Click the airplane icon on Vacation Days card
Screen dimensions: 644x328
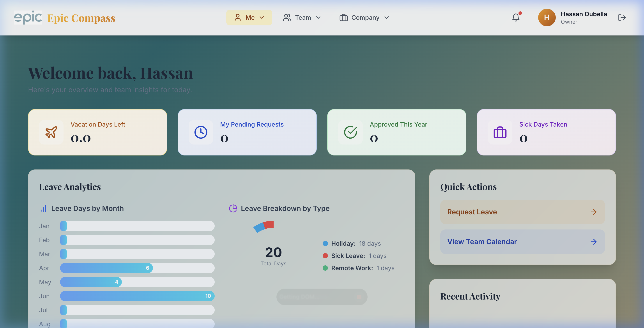(x=51, y=132)
